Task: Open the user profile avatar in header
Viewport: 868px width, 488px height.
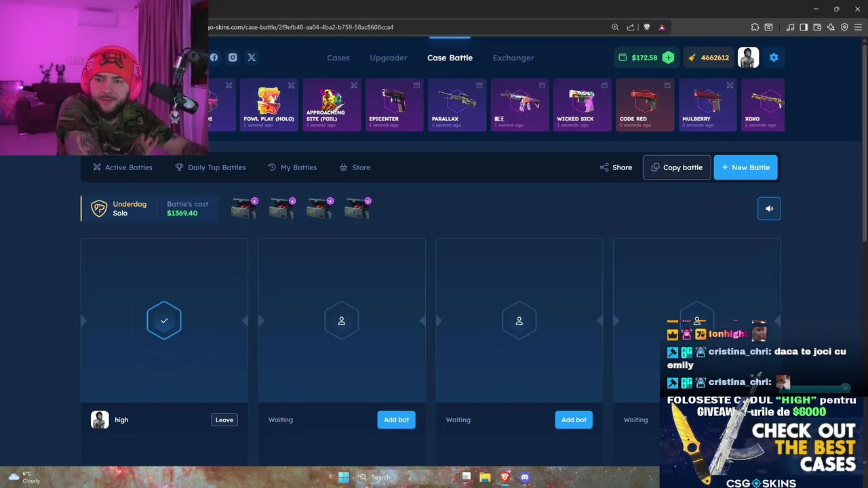Action: [x=748, y=58]
